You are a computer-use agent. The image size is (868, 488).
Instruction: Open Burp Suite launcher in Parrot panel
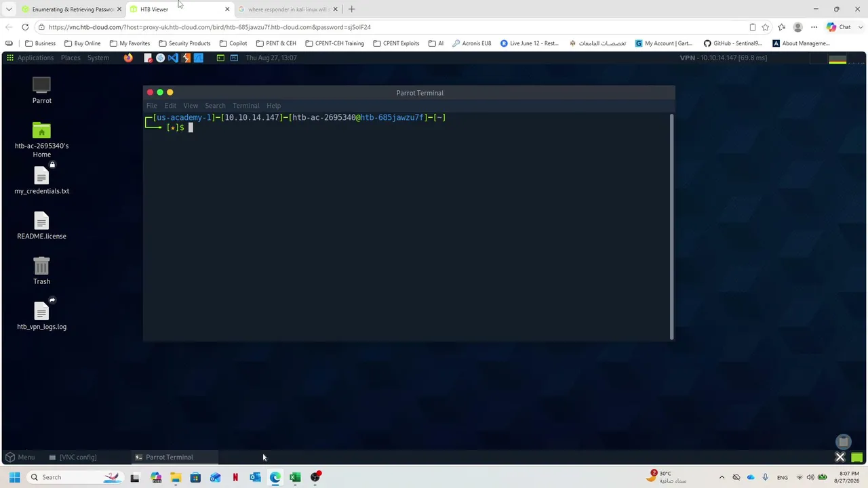click(x=186, y=58)
